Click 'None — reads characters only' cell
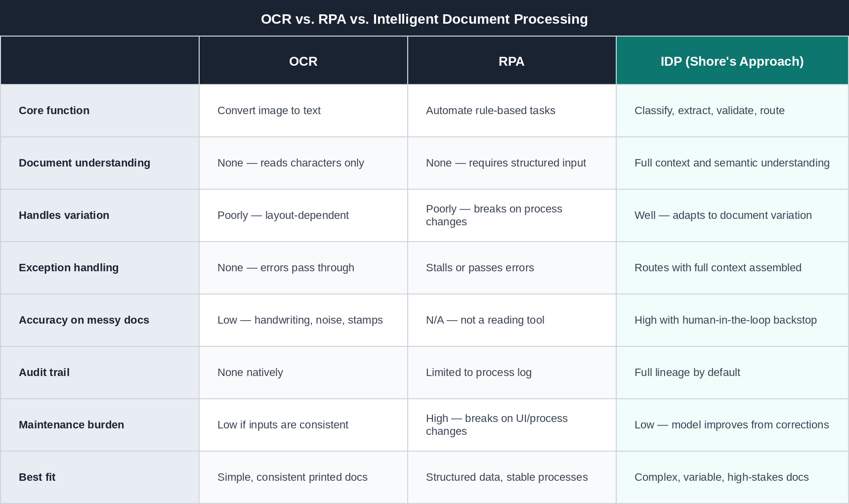 303,163
